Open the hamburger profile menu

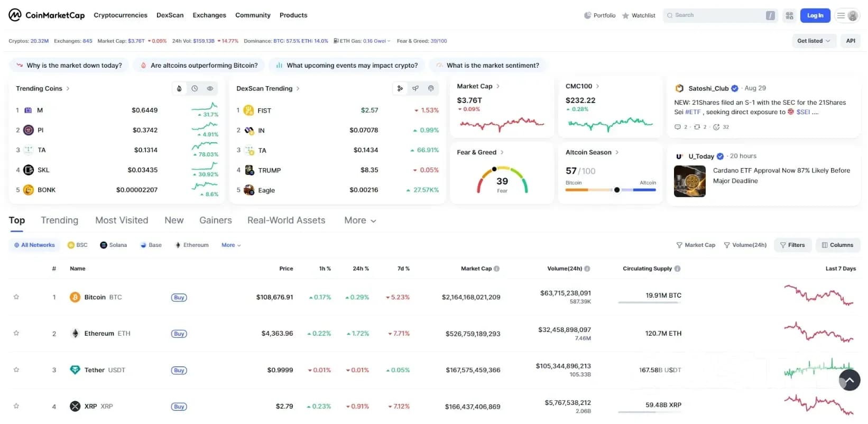846,15
